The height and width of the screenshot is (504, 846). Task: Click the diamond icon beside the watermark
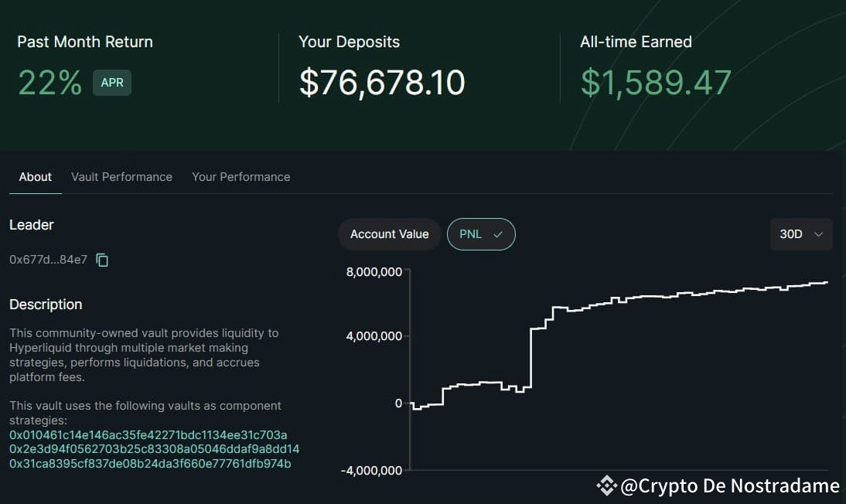pos(606,485)
